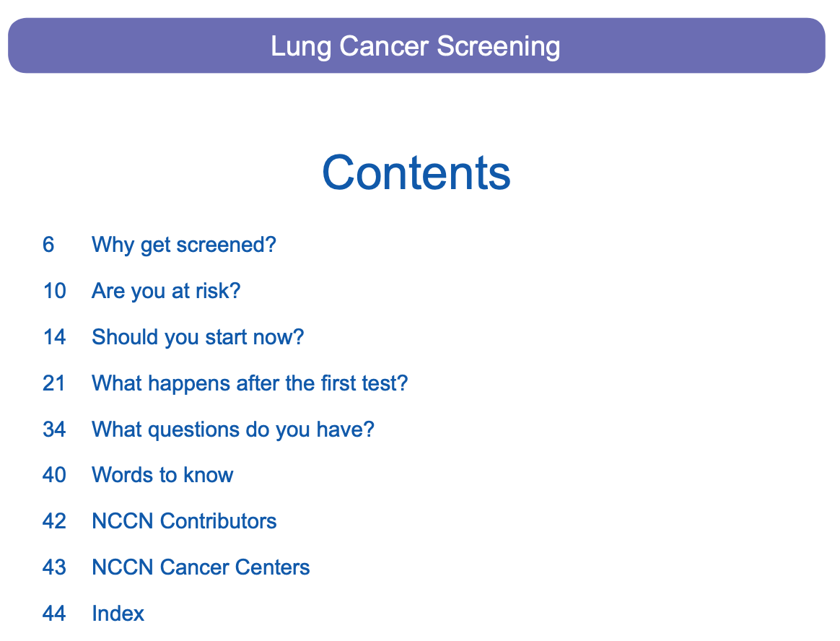Go to 'NCCN Cancer Centers' page link
This screenshot has height=641, width=840.
[x=201, y=567]
